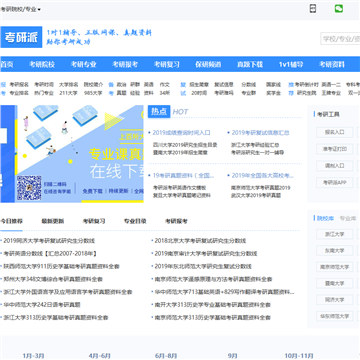Open 考研复习 navigation item
Viewport: 360px width, 360px height.
tap(167, 64)
